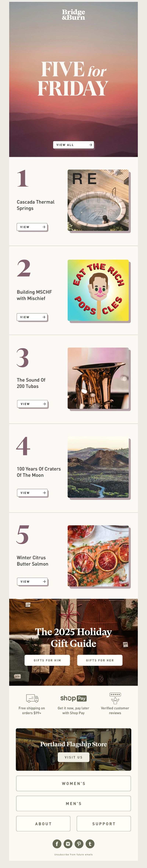Click the VIEW ALL button

pyautogui.click(x=73, y=145)
